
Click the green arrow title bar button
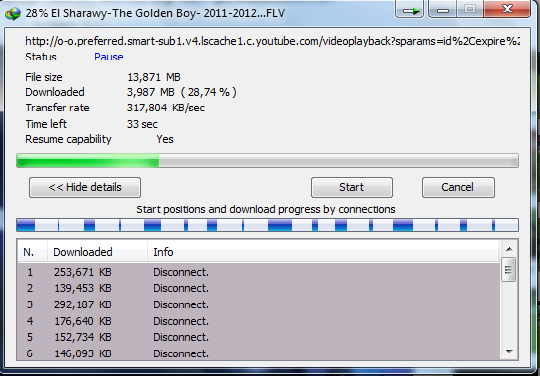click(x=409, y=9)
